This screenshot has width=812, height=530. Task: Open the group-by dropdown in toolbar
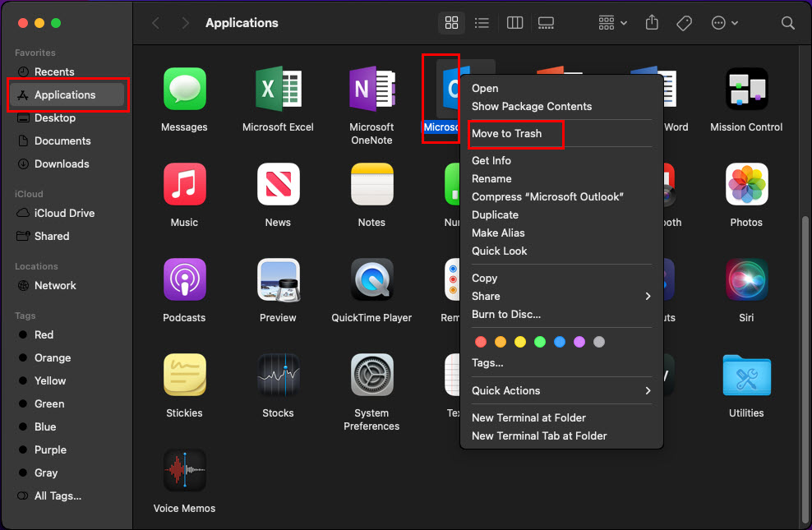click(612, 23)
